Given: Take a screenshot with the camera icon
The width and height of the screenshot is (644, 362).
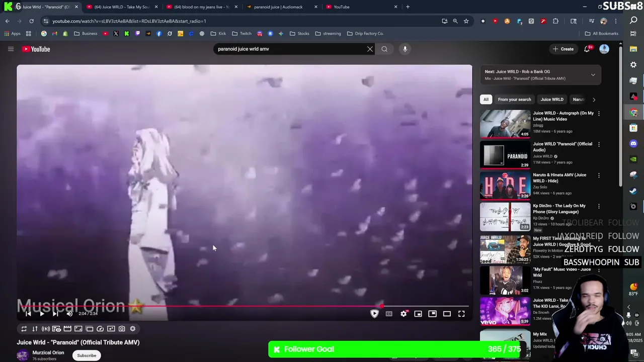Looking at the screenshot, I should point(122,329).
